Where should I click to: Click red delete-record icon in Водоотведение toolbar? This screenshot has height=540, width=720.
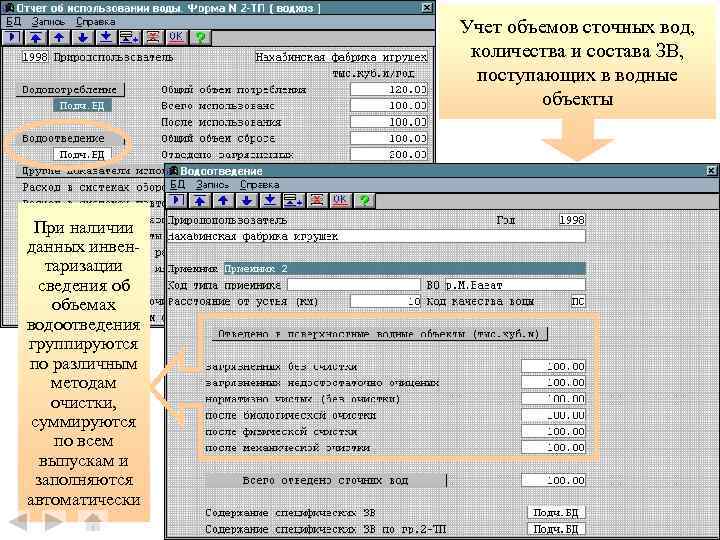317,201
